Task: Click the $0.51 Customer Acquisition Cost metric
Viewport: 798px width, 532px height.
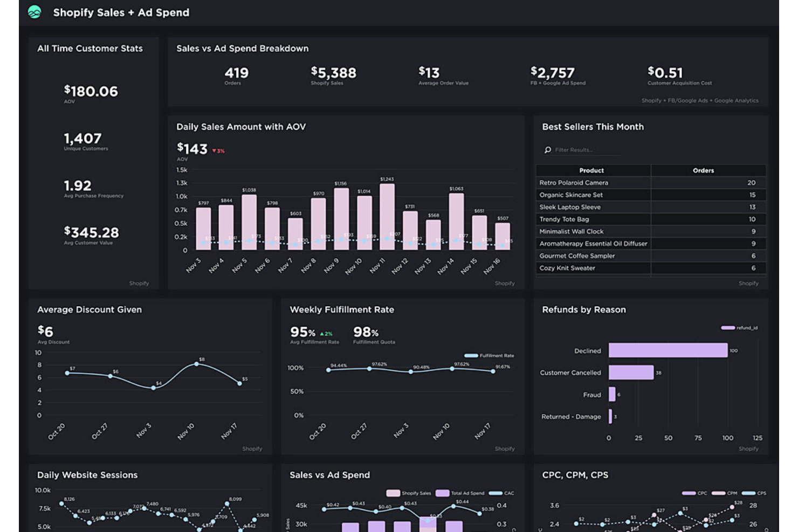Action: (665, 73)
